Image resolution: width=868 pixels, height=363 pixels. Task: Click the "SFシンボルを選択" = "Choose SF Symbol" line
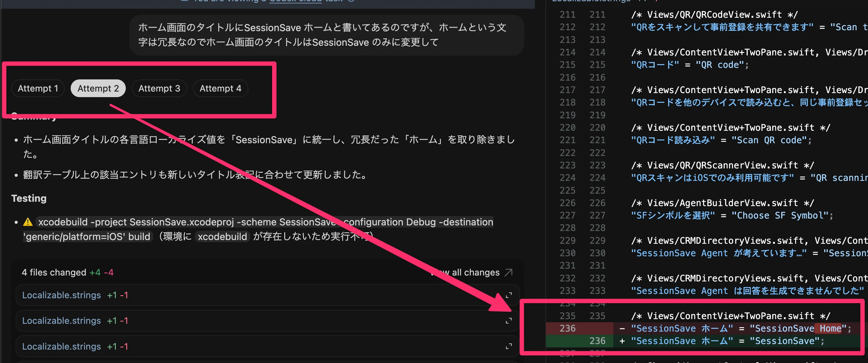(732, 215)
